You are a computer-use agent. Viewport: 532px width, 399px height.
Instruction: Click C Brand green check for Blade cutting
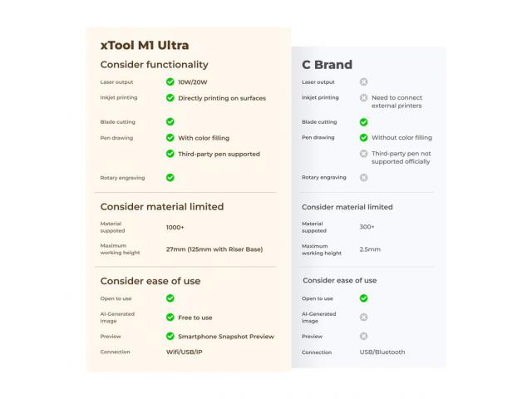[364, 122]
